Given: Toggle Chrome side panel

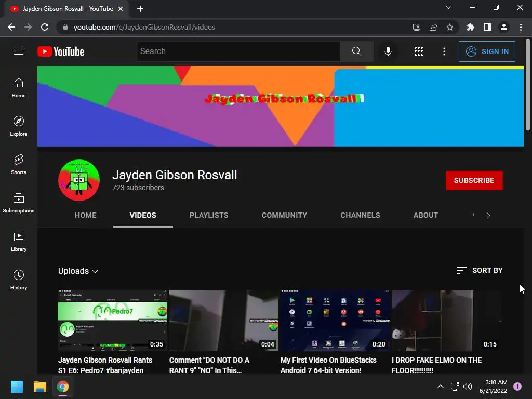Looking at the screenshot, I should [487, 27].
